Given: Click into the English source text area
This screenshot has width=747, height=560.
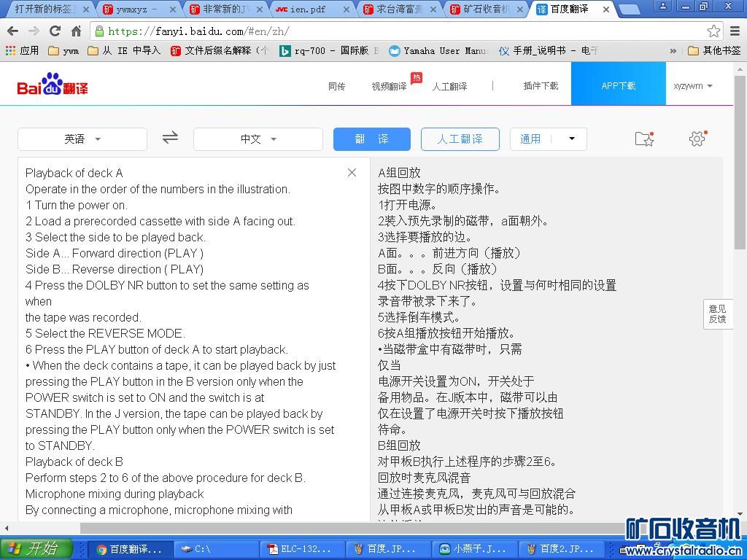Looking at the screenshot, I should (193, 339).
